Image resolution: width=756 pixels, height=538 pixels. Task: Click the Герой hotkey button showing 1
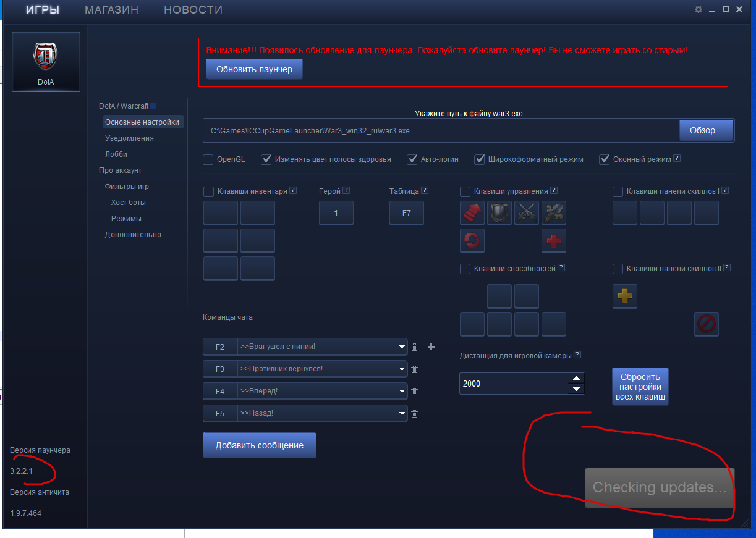tap(336, 213)
